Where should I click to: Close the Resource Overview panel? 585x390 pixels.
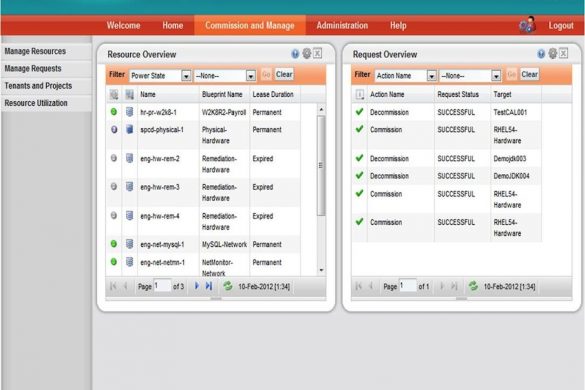tap(317, 54)
